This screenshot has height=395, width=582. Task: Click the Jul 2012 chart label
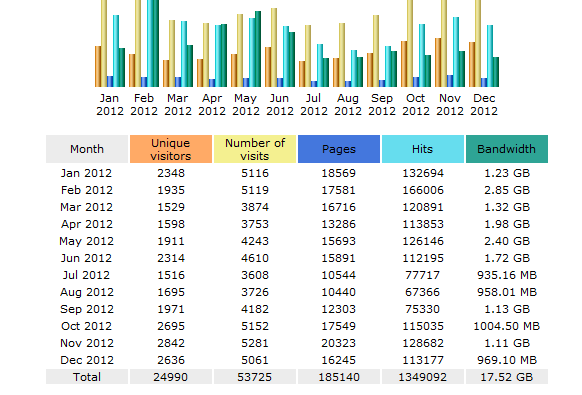tap(314, 105)
